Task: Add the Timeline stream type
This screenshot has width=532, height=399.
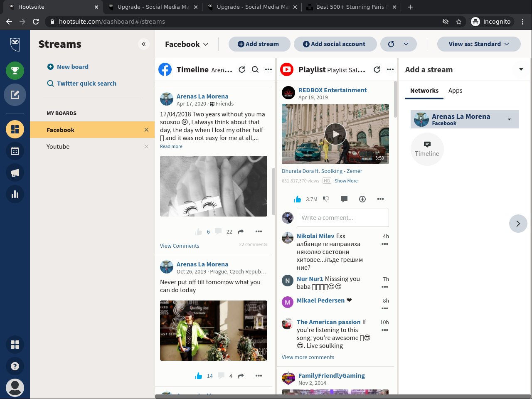Action: pyautogui.click(x=427, y=149)
